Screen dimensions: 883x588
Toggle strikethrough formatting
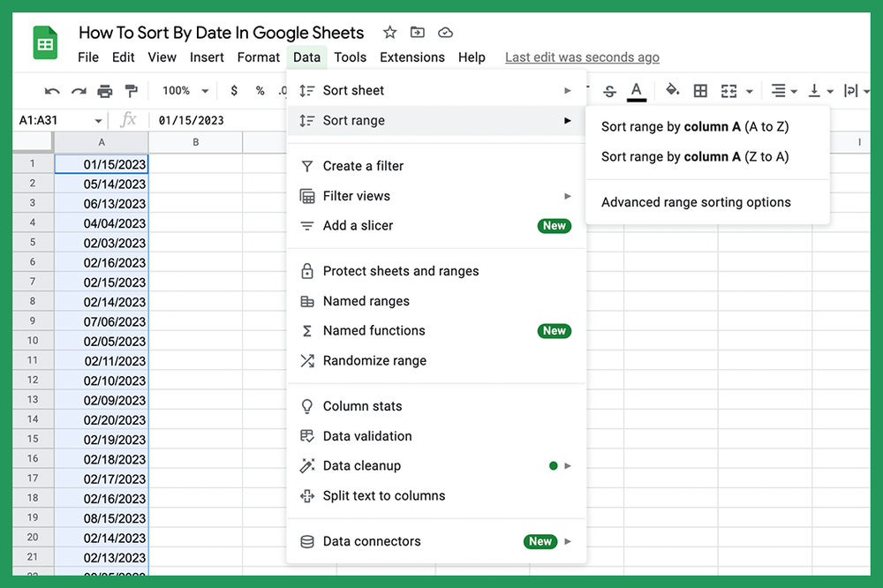(x=609, y=91)
